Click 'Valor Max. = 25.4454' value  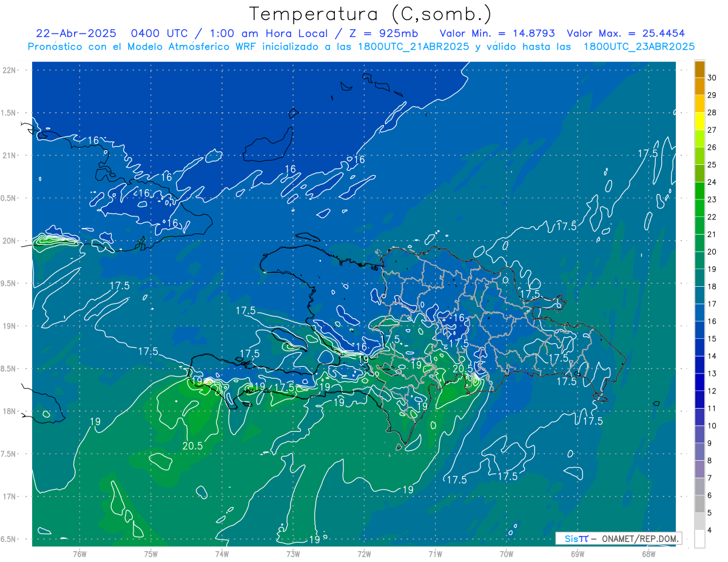[626, 33]
